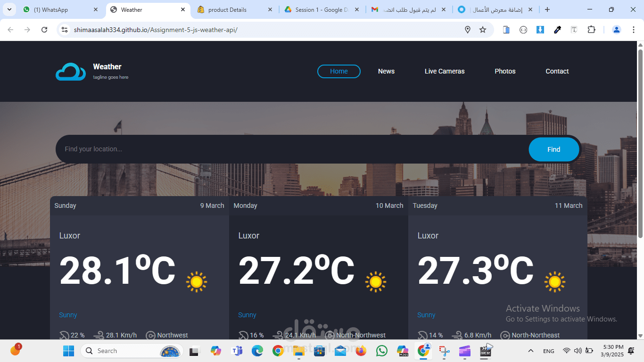This screenshot has height=362, width=644.
Task: Open the eyedropper color picker extension
Action: pyautogui.click(x=557, y=30)
